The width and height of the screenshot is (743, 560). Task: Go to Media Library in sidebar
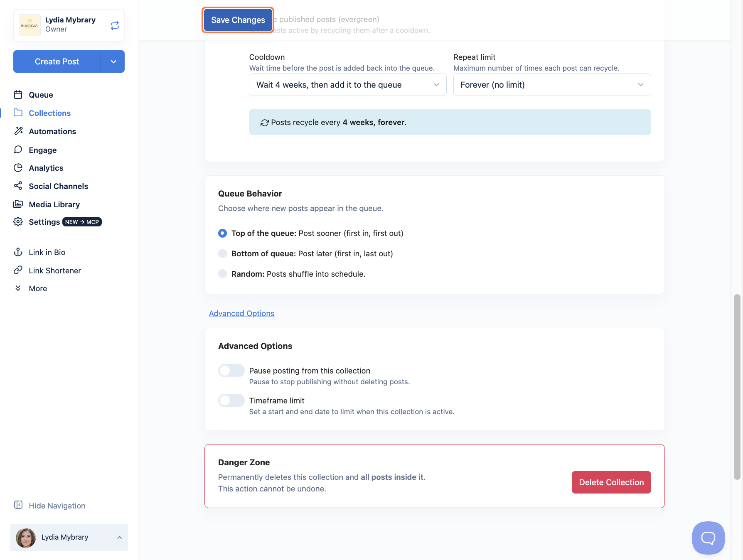coord(54,204)
